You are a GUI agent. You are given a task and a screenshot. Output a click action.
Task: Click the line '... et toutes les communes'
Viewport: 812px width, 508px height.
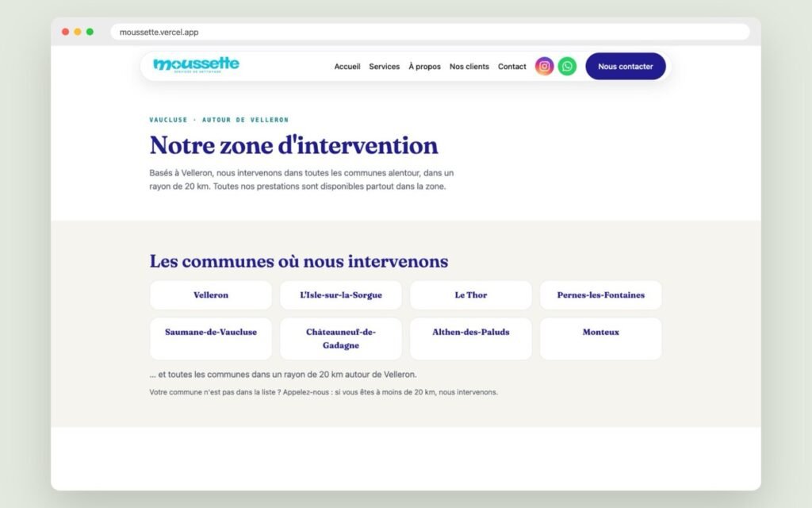tap(283, 375)
